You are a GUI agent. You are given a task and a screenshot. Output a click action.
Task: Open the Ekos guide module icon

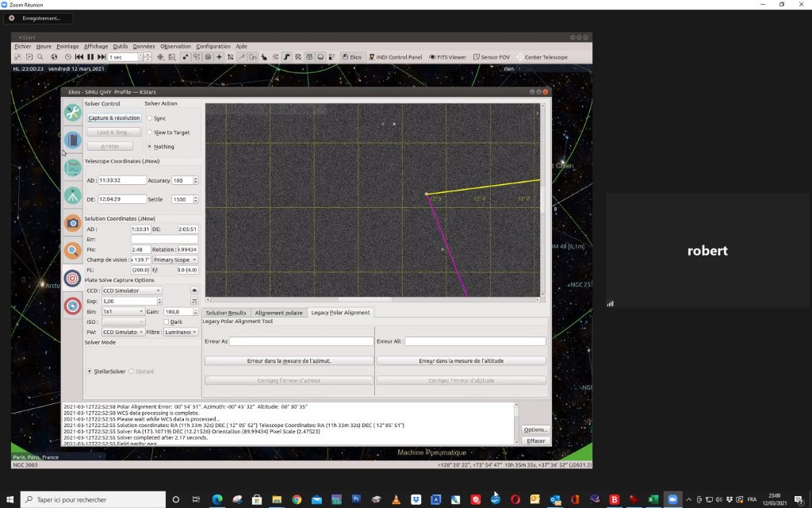coord(72,306)
